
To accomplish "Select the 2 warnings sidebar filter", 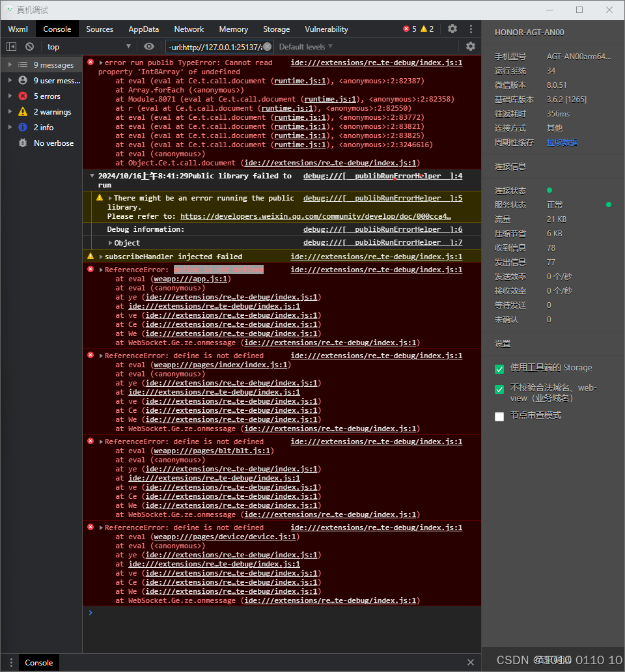I will click(x=41, y=112).
